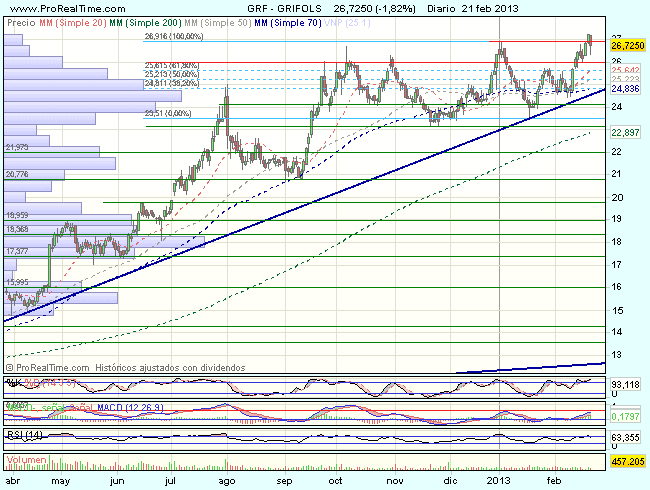
Task: Click the 25,615 (61,80%) Fibonacci label
Action: (x=171, y=65)
